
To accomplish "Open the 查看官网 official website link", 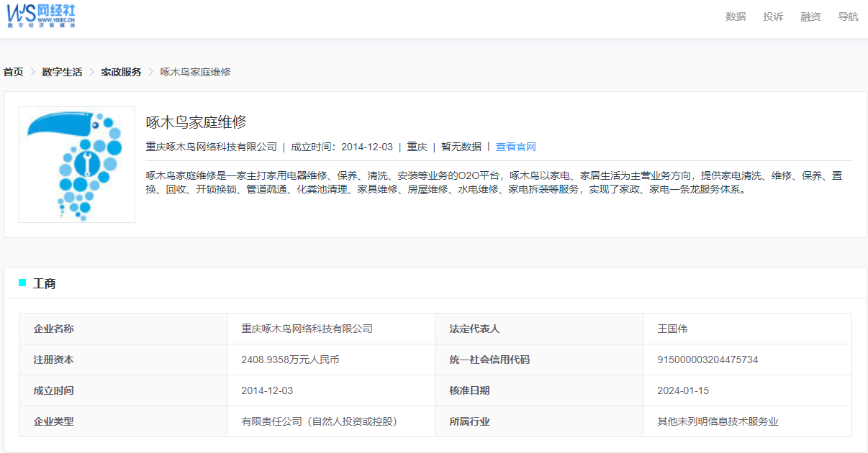I will pos(515,147).
